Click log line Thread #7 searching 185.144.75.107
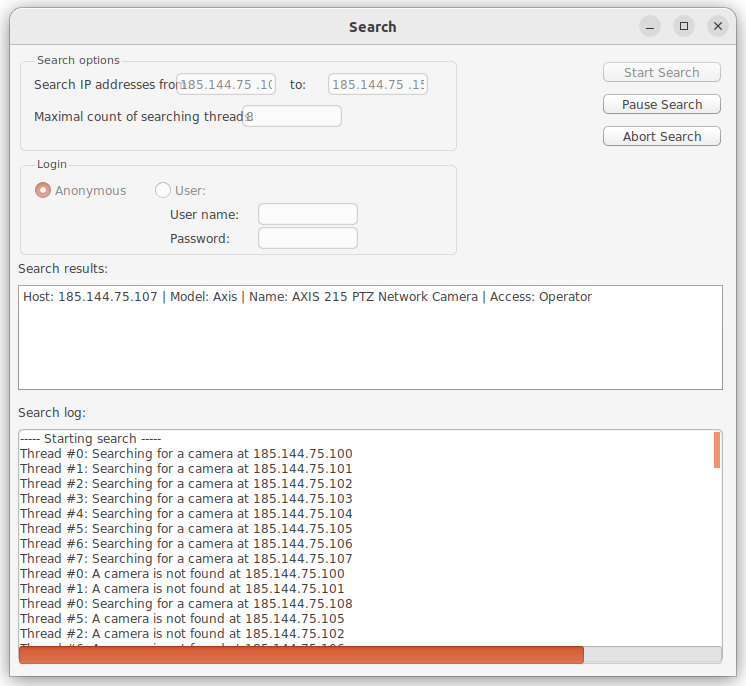The height and width of the screenshot is (686, 746). tap(186, 559)
